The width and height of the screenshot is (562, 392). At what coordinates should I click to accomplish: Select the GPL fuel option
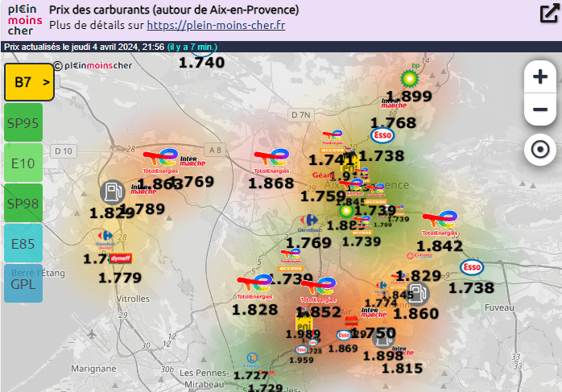23,283
